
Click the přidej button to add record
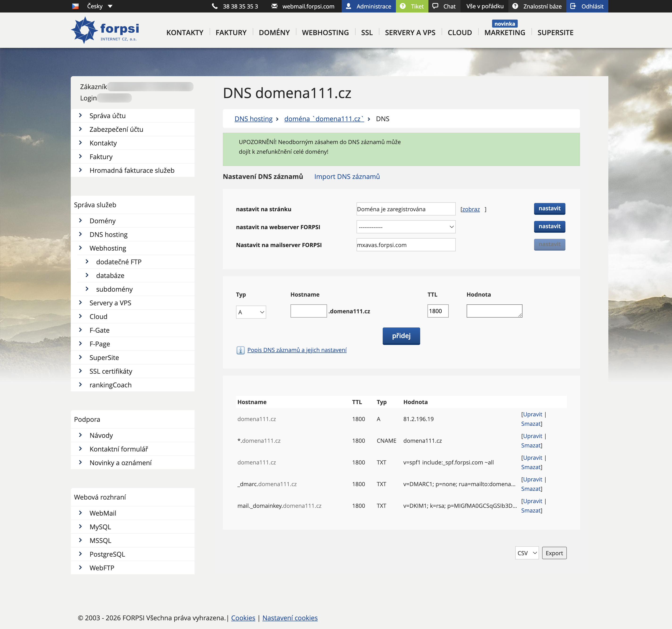401,336
